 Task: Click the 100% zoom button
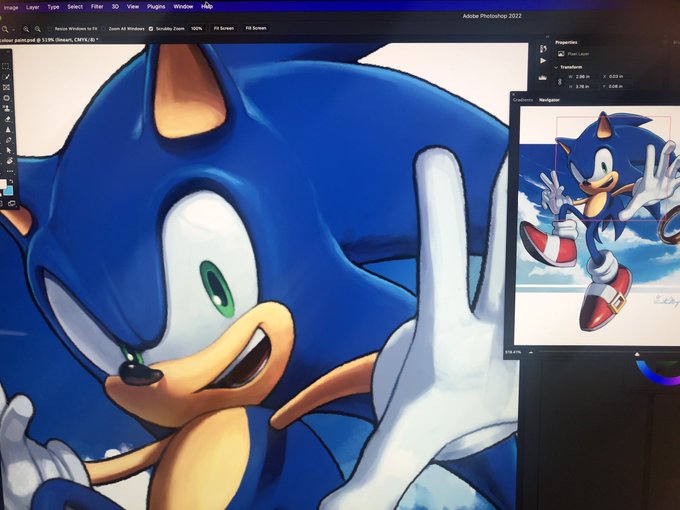196,28
